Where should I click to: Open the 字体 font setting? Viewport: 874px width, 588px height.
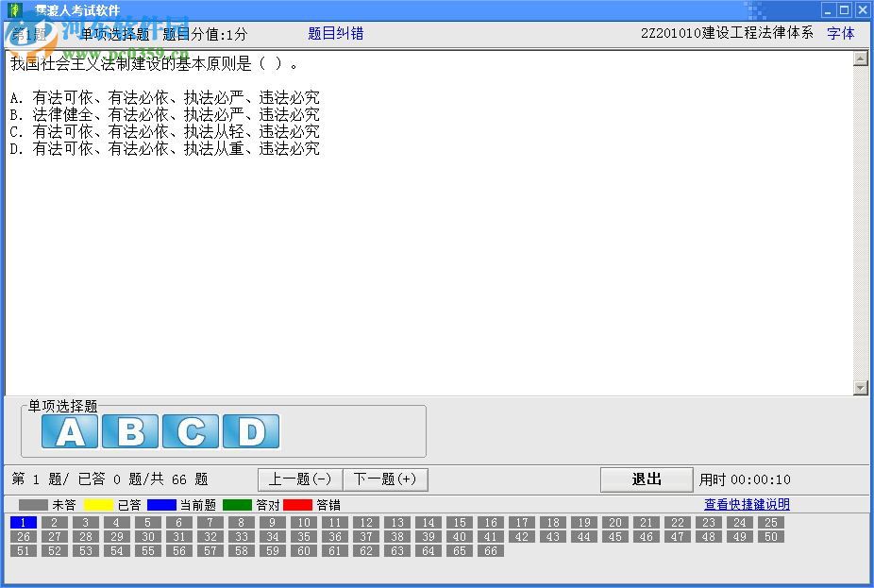pyautogui.click(x=841, y=33)
